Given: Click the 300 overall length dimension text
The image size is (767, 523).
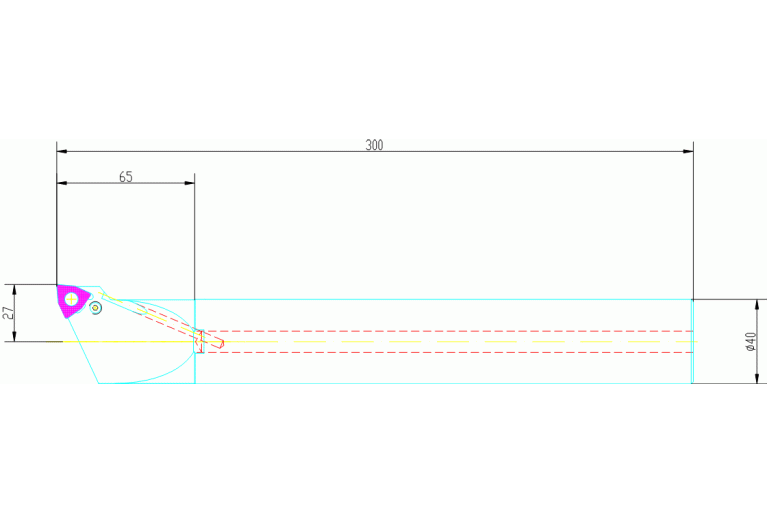Looking at the screenshot, I should pyautogui.click(x=374, y=145).
